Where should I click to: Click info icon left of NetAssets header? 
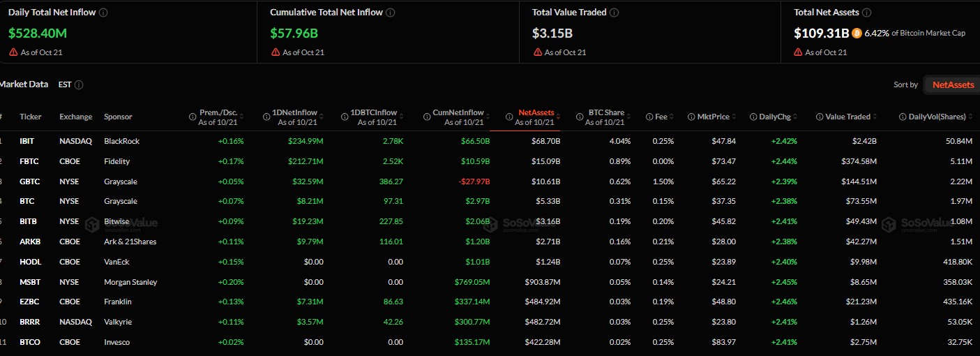tap(509, 117)
